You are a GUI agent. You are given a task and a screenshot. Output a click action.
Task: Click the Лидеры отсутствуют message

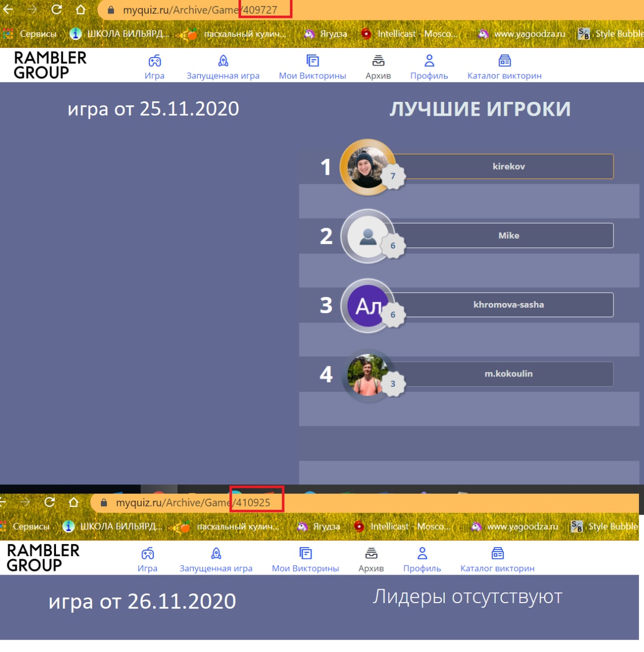tap(467, 596)
